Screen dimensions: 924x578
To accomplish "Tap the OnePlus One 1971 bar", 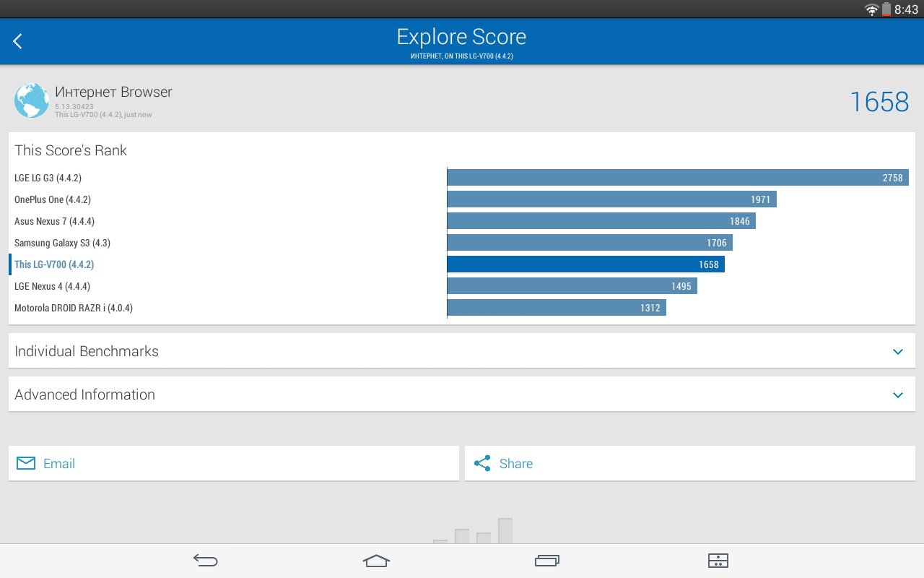I will coord(611,199).
